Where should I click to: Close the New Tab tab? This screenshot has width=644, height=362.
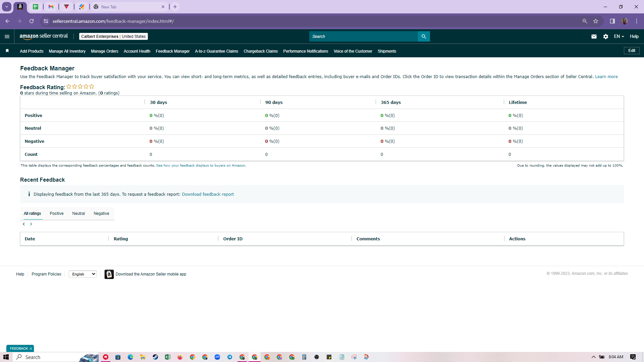(x=163, y=7)
